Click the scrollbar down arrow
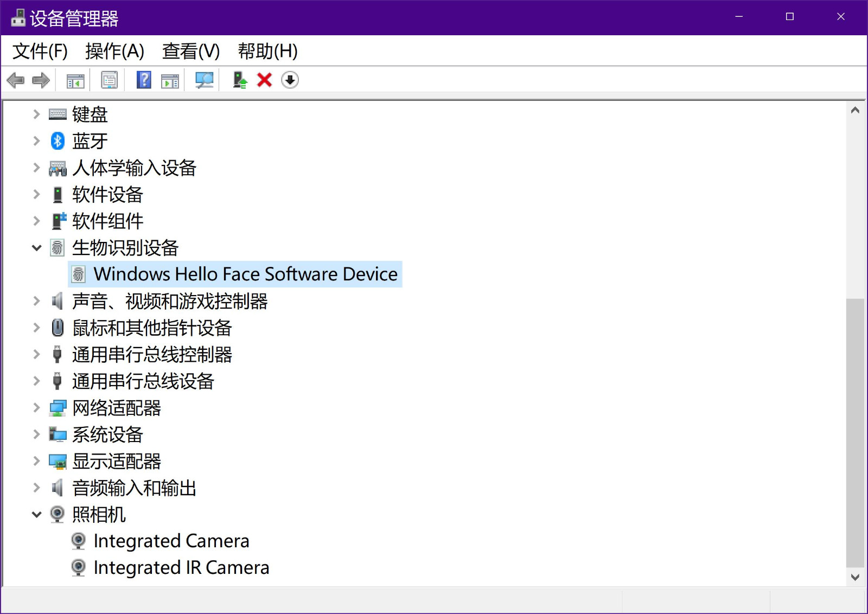868x614 pixels. pos(855,577)
